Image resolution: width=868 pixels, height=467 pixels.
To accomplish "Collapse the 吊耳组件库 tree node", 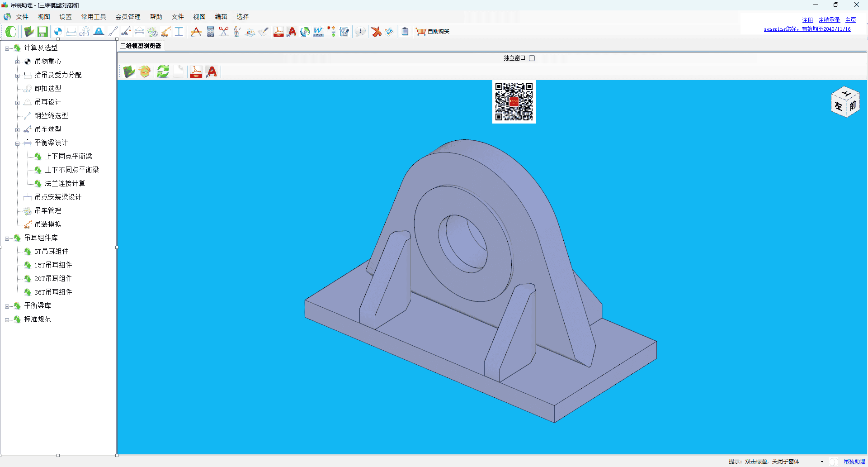I will coord(7,238).
